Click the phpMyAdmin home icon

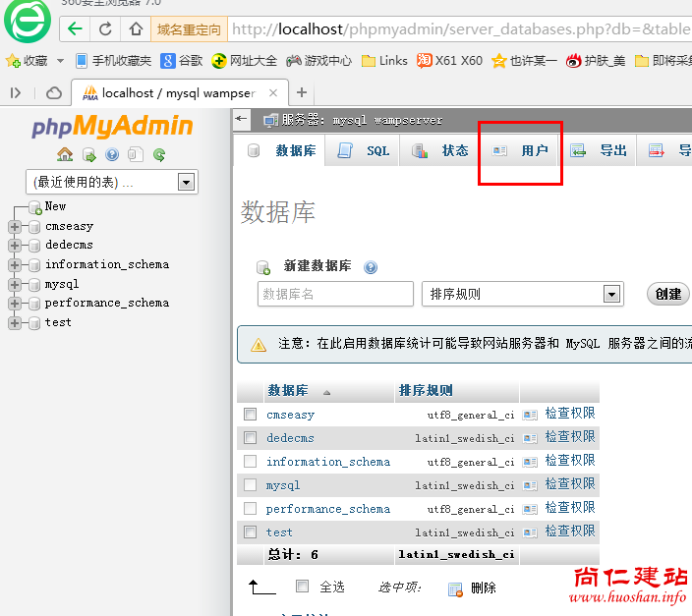(65, 154)
